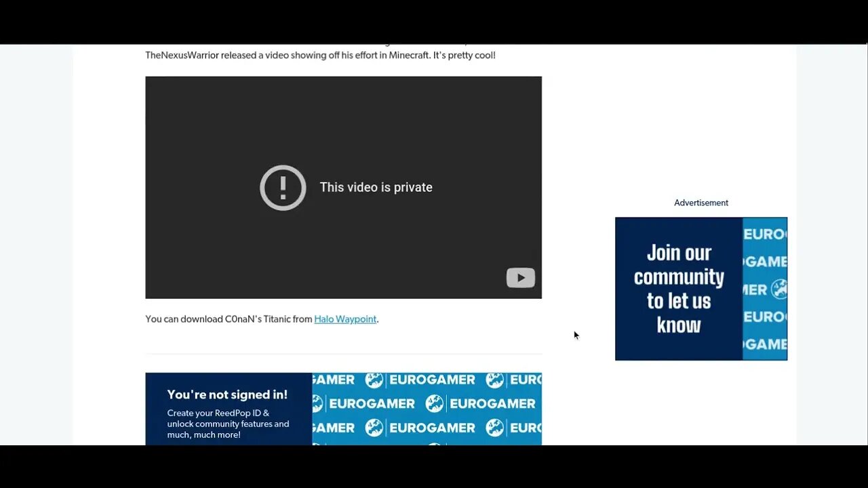This screenshot has height=488, width=868.
Task: Click the 'Advertisement' label above the ad
Action: click(x=701, y=203)
